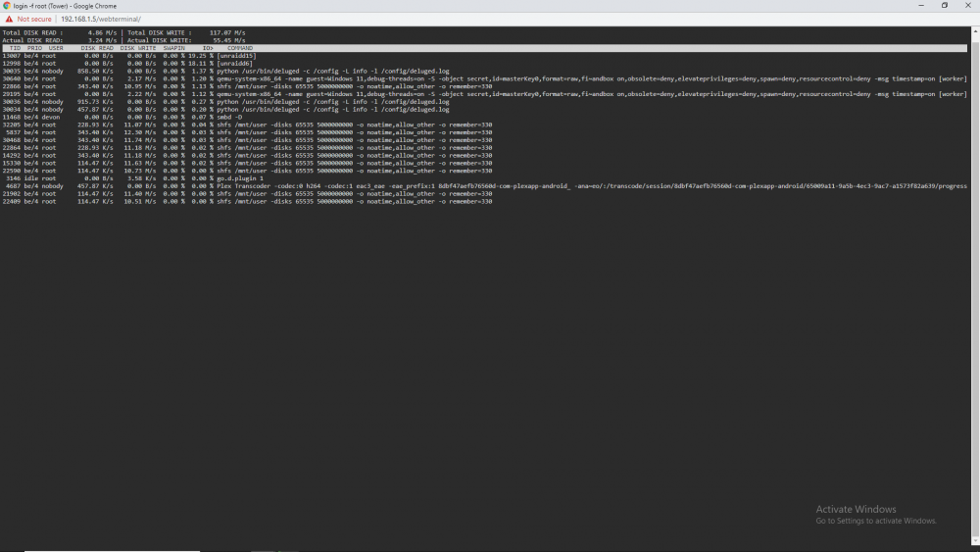
Task: Close the web terminal window
Action: pos(968,6)
